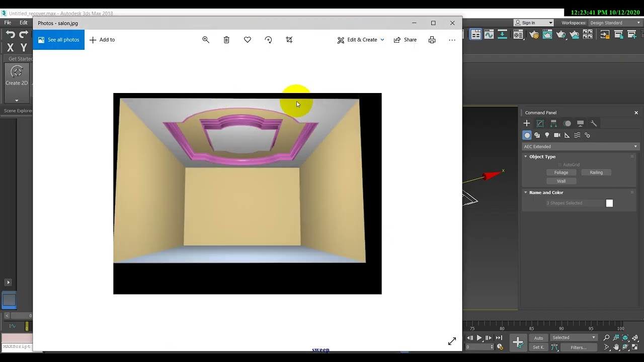Rotate the photo in Photos toolbar
Image resolution: width=644 pixels, height=362 pixels.
tap(268, 40)
